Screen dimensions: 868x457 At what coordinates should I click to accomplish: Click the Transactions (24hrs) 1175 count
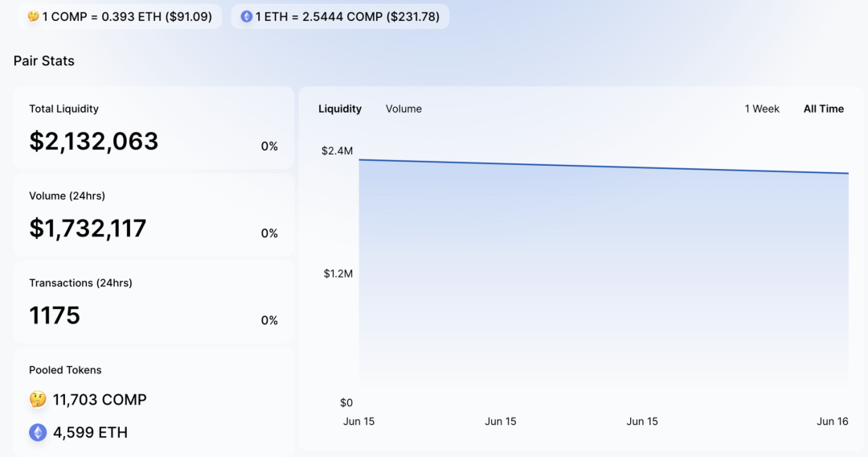point(55,315)
